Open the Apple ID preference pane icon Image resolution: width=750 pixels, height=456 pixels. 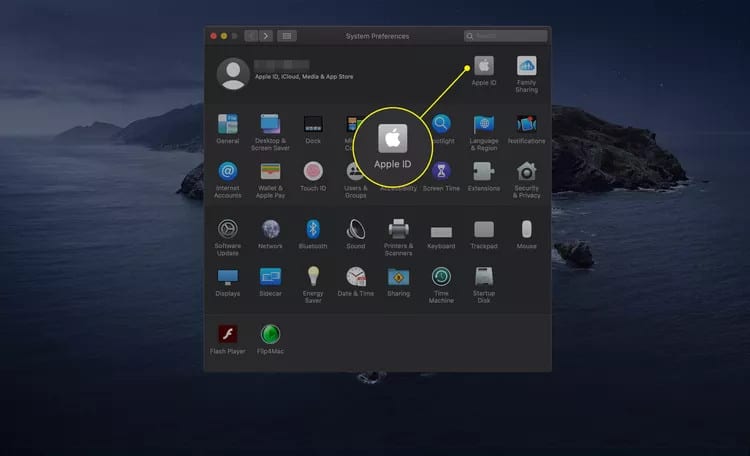click(x=484, y=66)
